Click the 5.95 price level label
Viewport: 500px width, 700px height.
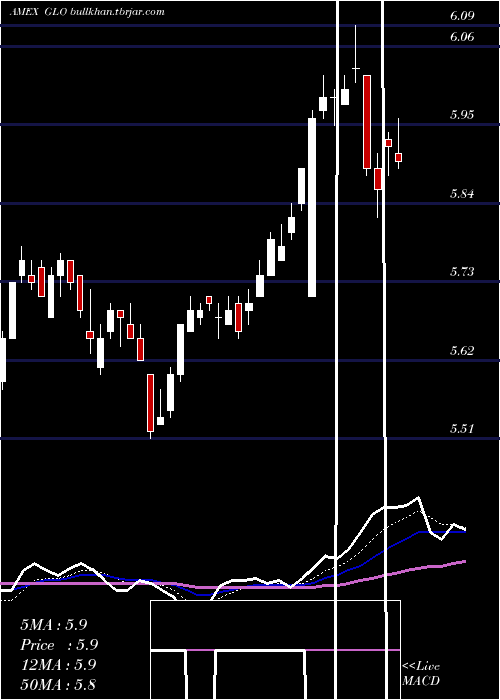click(x=462, y=115)
